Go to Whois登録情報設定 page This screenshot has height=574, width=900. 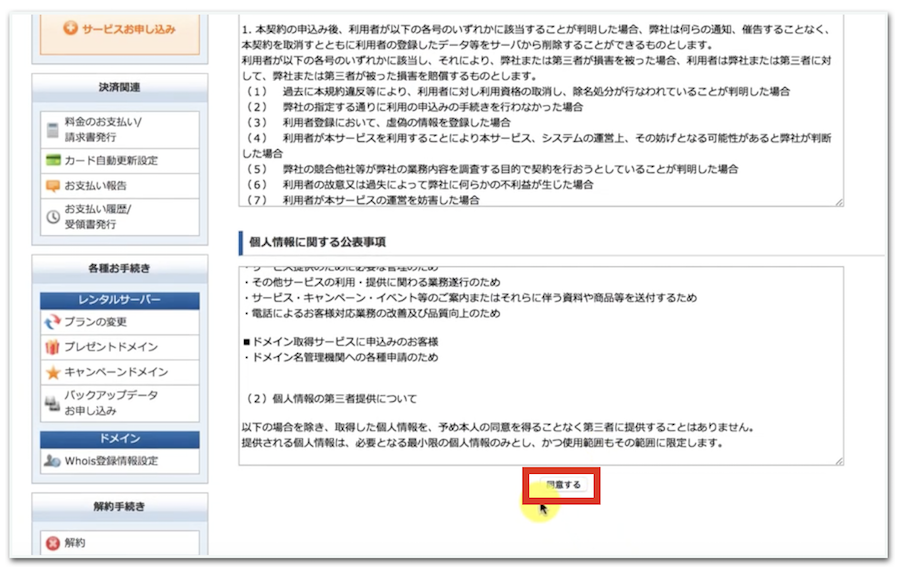[x=111, y=461]
